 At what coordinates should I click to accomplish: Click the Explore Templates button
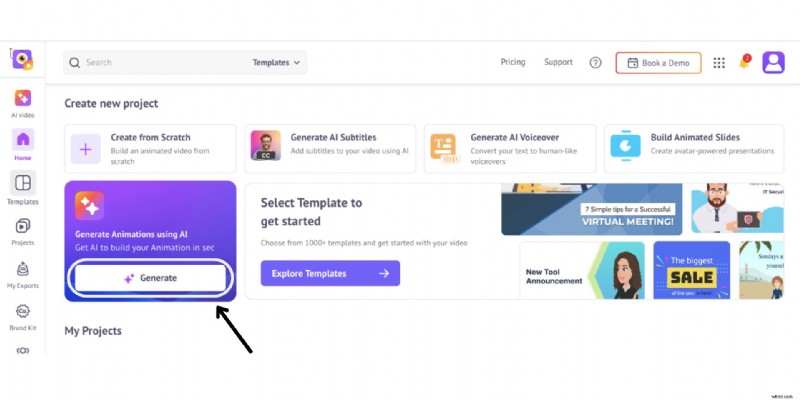(x=330, y=273)
